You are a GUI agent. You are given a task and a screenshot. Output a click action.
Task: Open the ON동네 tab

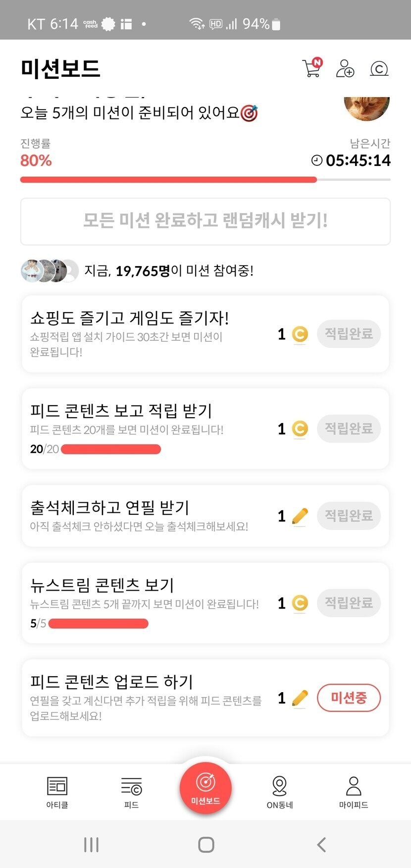[280, 792]
